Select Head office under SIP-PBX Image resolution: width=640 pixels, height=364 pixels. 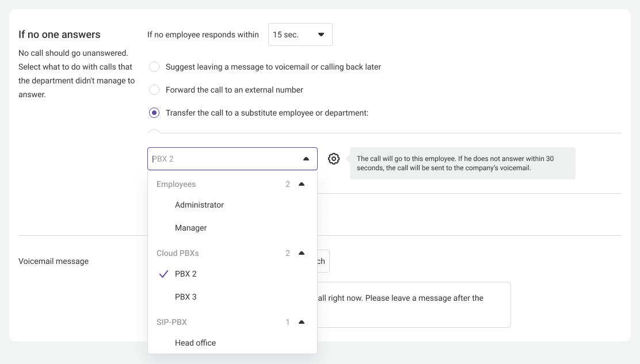click(195, 343)
